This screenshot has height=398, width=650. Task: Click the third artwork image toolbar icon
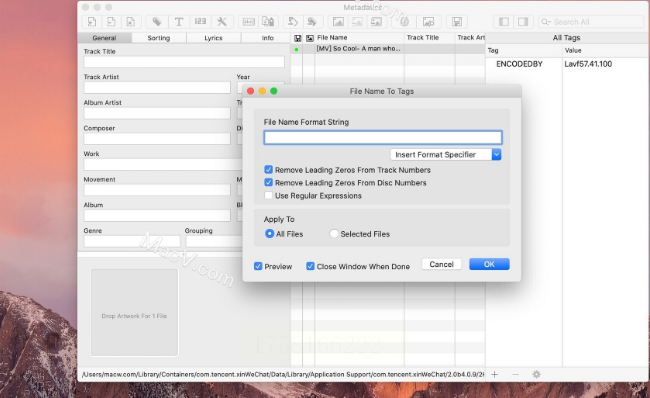[376, 22]
